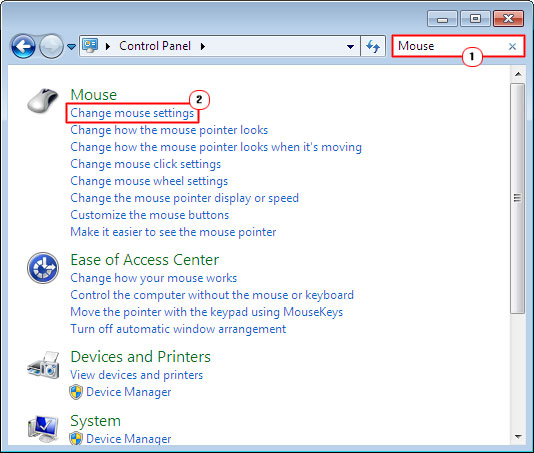Click the System computer icon
Viewport: 534px width, 453px height.
pyautogui.click(x=43, y=428)
